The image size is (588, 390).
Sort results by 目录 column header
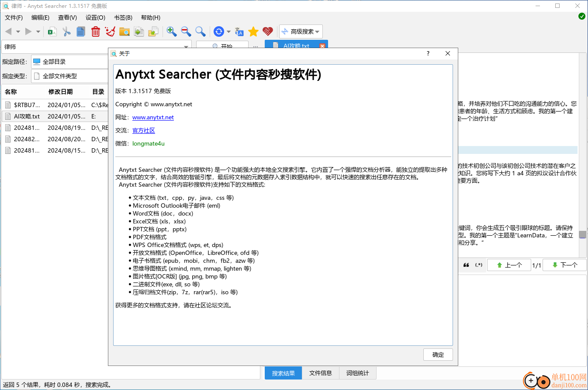[x=99, y=92]
